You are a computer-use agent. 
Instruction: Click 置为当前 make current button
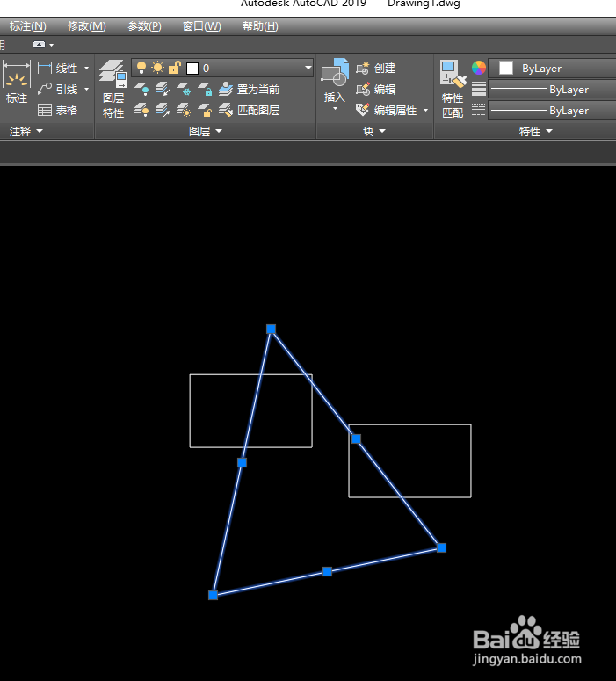(x=249, y=90)
